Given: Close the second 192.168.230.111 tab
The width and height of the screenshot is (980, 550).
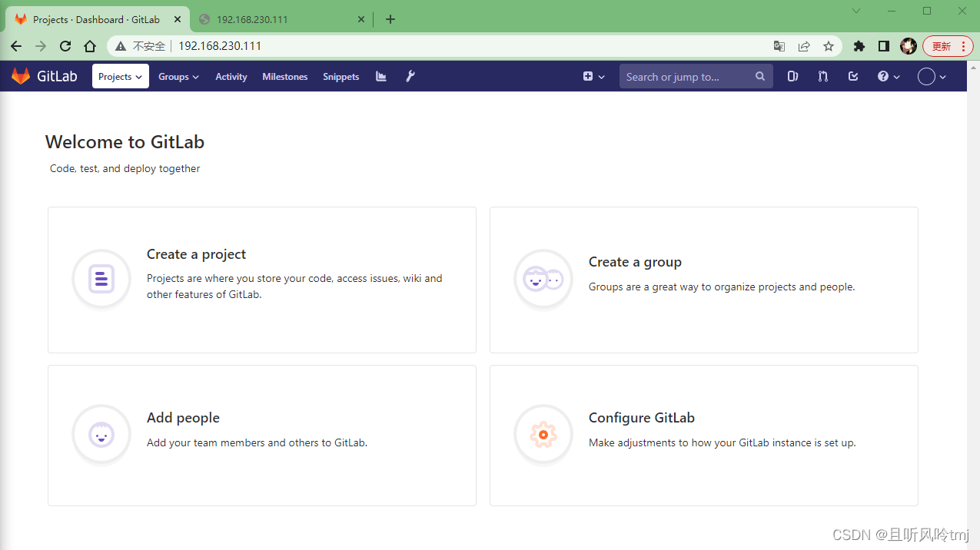Looking at the screenshot, I should (x=360, y=19).
